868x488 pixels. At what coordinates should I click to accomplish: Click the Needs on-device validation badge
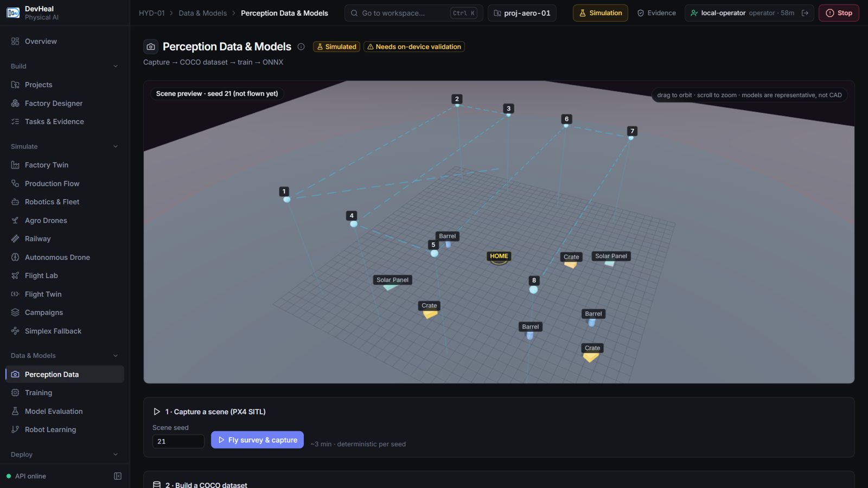pyautogui.click(x=414, y=47)
